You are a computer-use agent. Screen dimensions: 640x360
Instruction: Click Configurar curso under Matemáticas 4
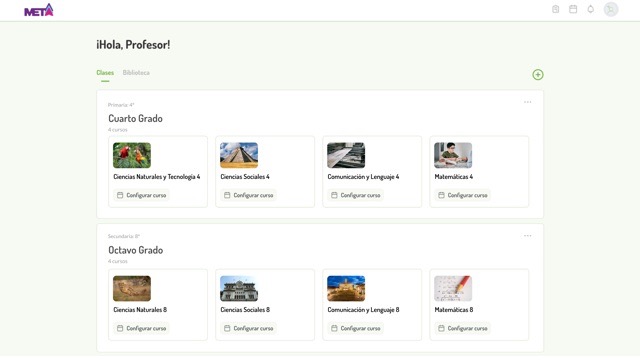pyautogui.click(x=462, y=195)
